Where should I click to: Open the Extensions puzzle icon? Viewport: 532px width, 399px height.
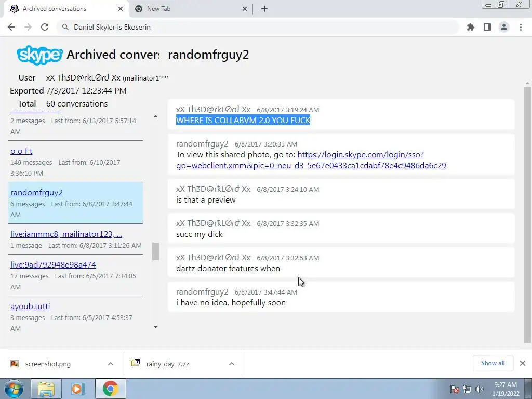471,27
